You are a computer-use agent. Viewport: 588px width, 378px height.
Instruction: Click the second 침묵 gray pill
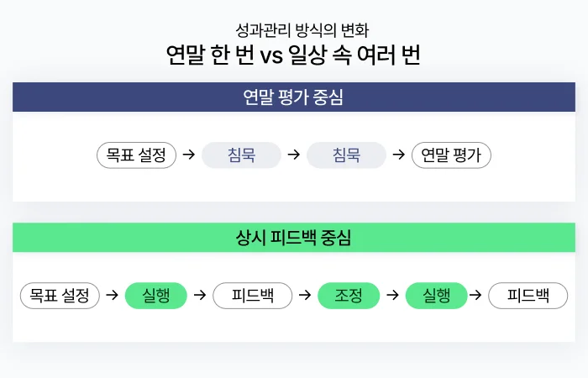pyautogui.click(x=346, y=155)
